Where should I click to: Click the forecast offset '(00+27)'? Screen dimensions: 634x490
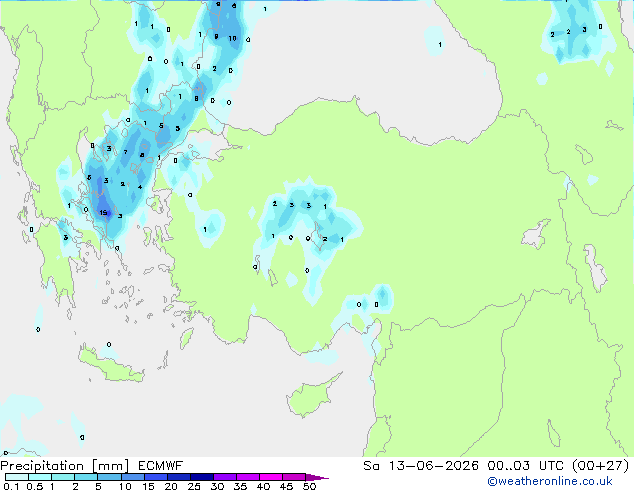coord(601,466)
